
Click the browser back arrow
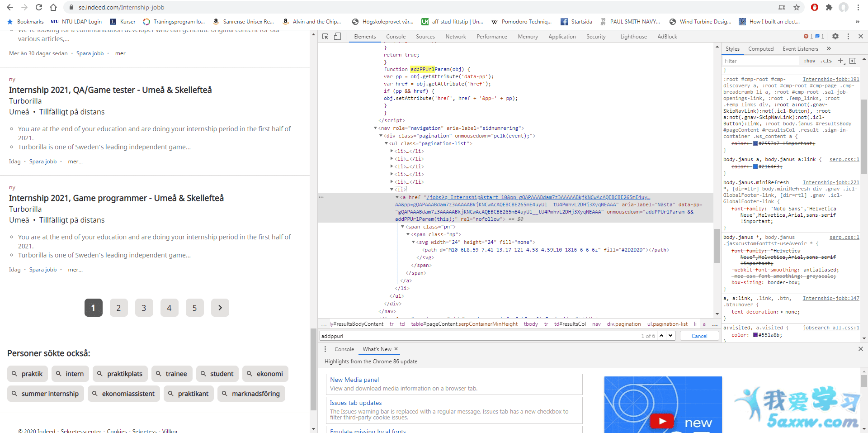pyautogui.click(x=10, y=7)
